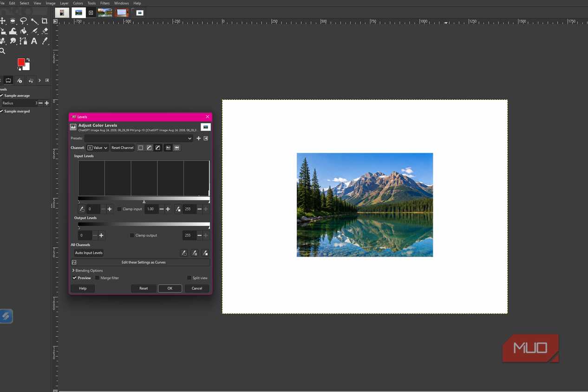Open the Colors menu

(78, 3)
